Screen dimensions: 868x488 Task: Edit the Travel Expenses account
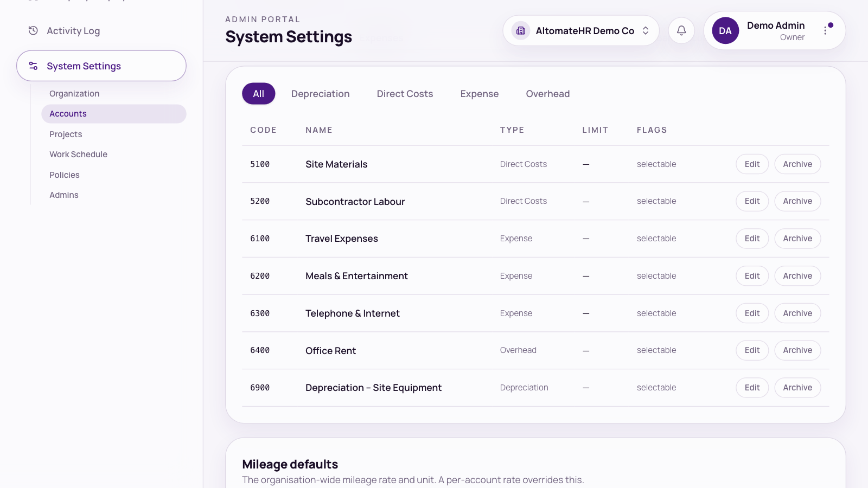[x=752, y=239]
